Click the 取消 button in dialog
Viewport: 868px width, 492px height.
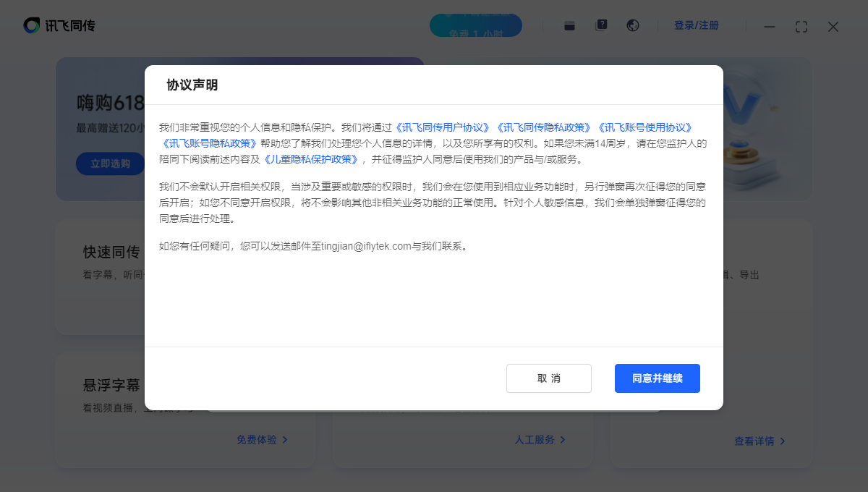[x=549, y=378]
